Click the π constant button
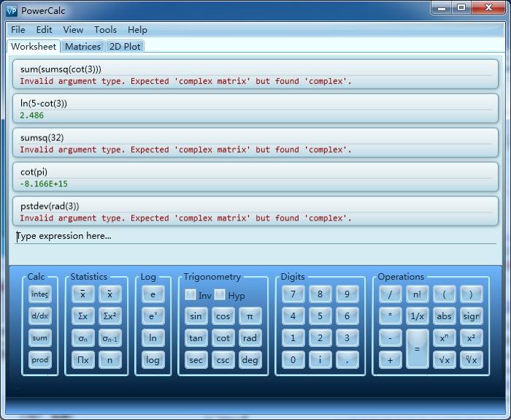This screenshot has height=420, width=511. (x=250, y=316)
